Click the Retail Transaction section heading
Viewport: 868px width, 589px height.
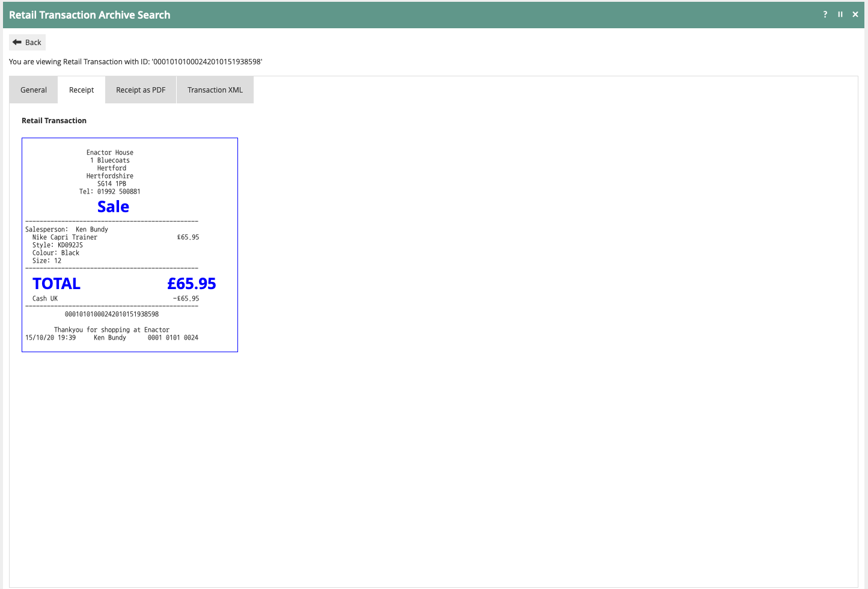[54, 121]
